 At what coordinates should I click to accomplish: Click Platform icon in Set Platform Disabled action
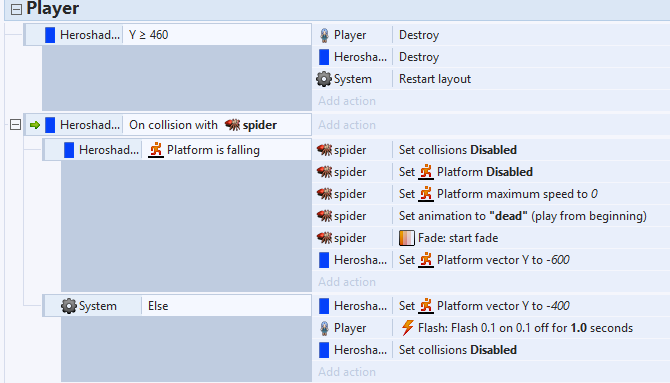coord(426,172)
